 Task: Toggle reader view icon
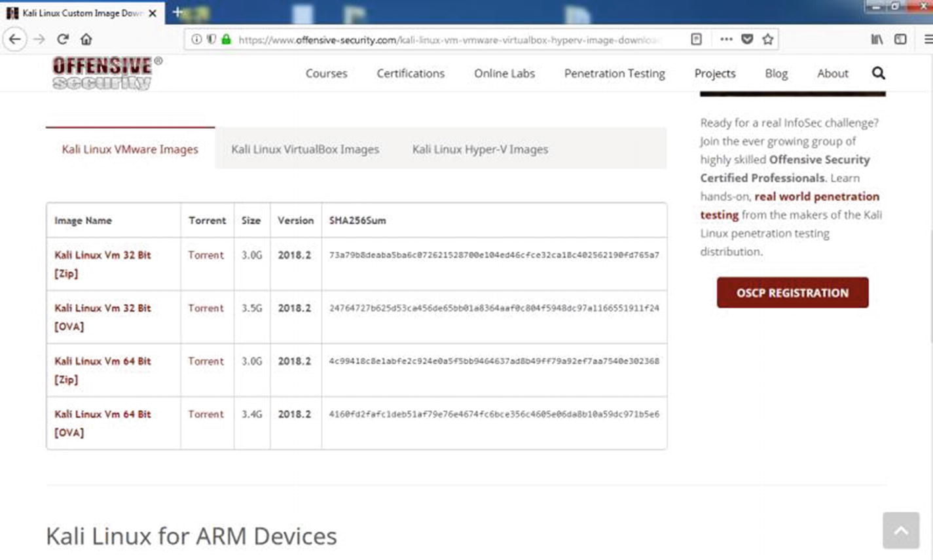pyautogui.click(x=697, y=39)
